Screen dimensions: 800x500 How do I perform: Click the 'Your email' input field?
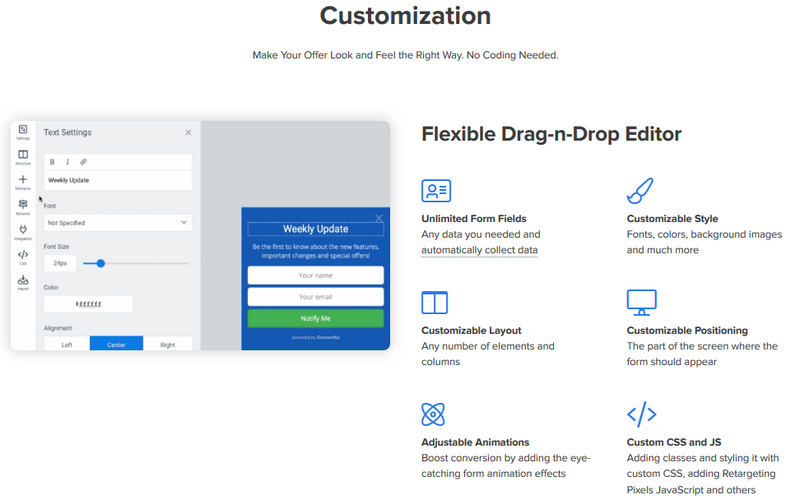316,297
